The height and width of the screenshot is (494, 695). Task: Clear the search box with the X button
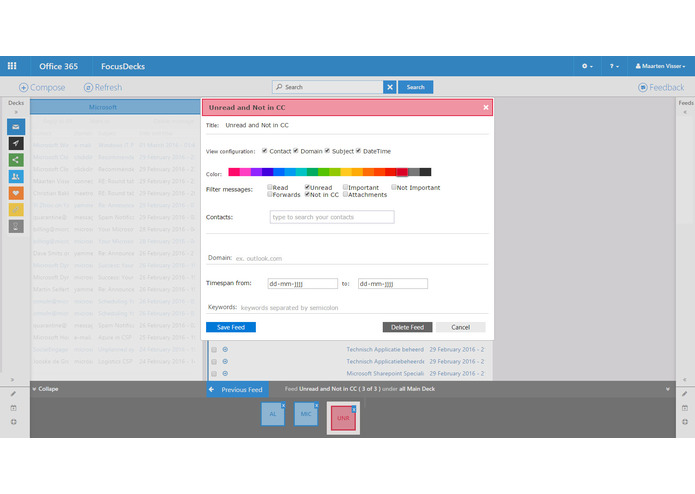tap(390, 87)
